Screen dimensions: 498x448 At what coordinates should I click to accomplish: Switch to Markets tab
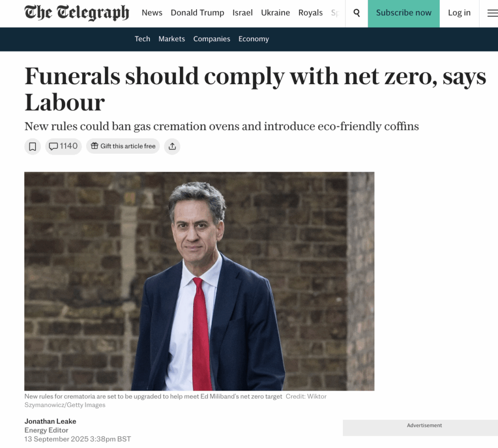coord(172,39)
